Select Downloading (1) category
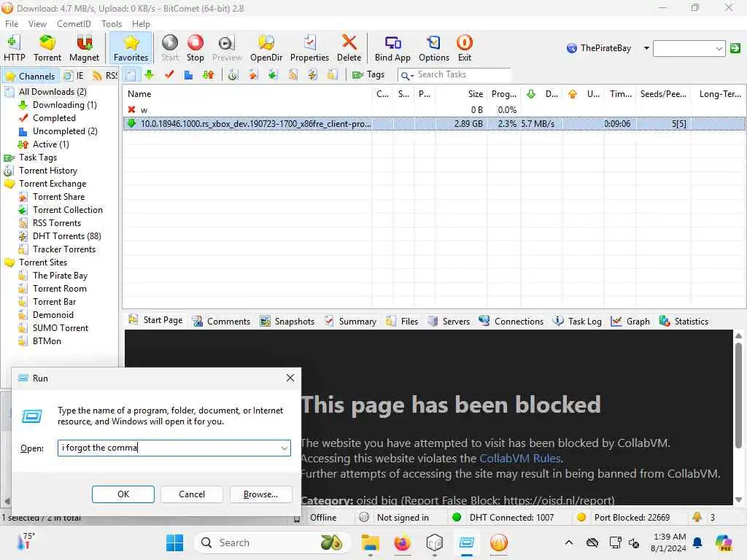The height and width of the screenshot is (560, 747). pyautogui.click(x=64, y=105)
